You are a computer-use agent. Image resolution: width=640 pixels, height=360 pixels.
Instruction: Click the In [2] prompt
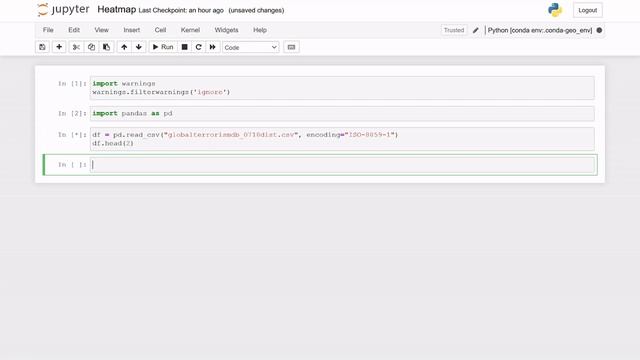[72, 113]
